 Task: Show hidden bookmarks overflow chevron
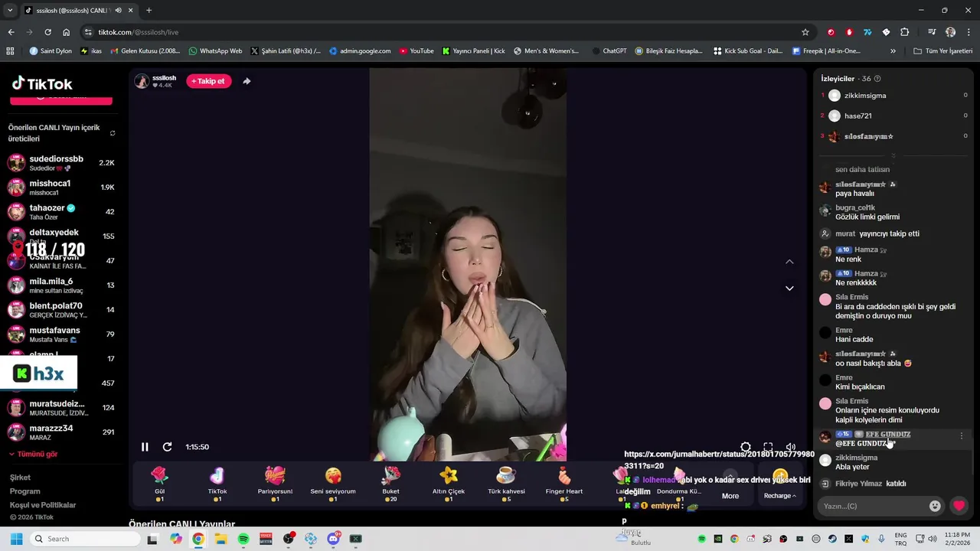[893, 51]
